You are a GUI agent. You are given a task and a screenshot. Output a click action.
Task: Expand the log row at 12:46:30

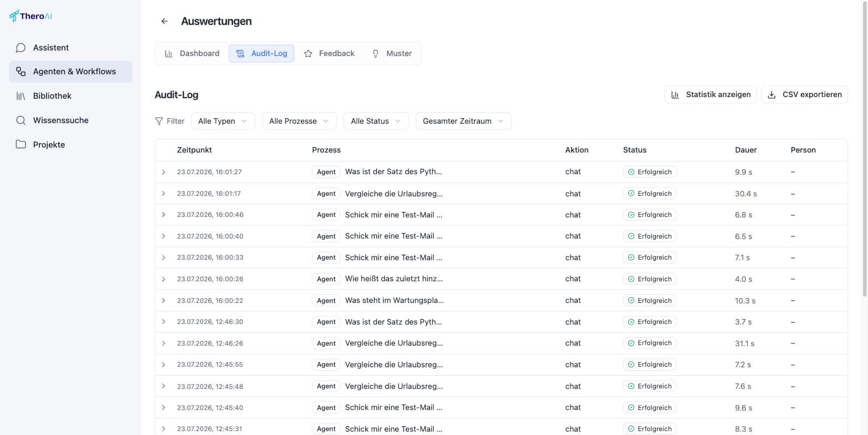pyautogui.click(x=164, y=322)
